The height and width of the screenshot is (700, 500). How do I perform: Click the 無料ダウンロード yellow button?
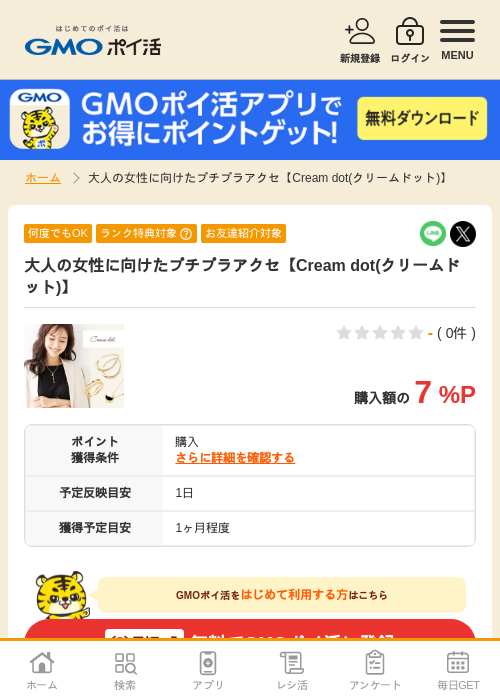[x=422, y=118]
